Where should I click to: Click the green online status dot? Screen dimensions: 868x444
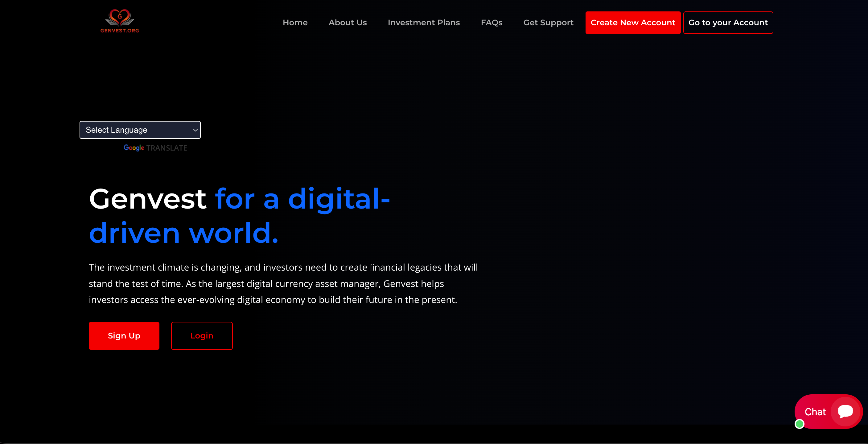(x=799, y=424)
